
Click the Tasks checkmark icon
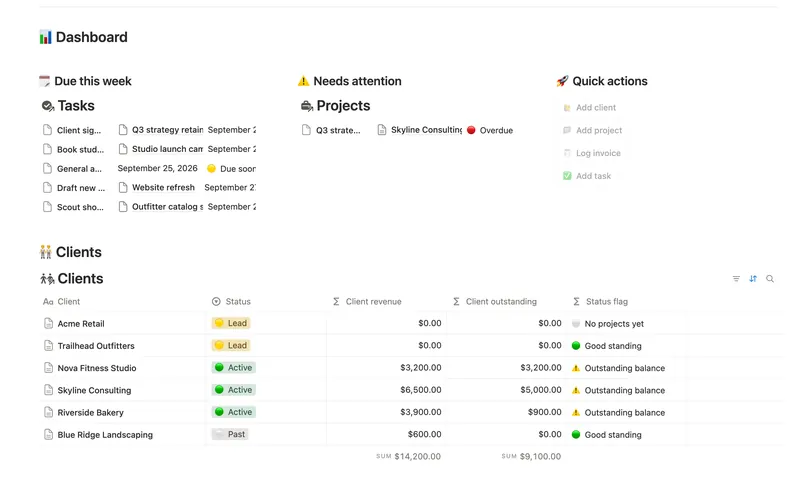pyautogui.click(x=47, y=106)
